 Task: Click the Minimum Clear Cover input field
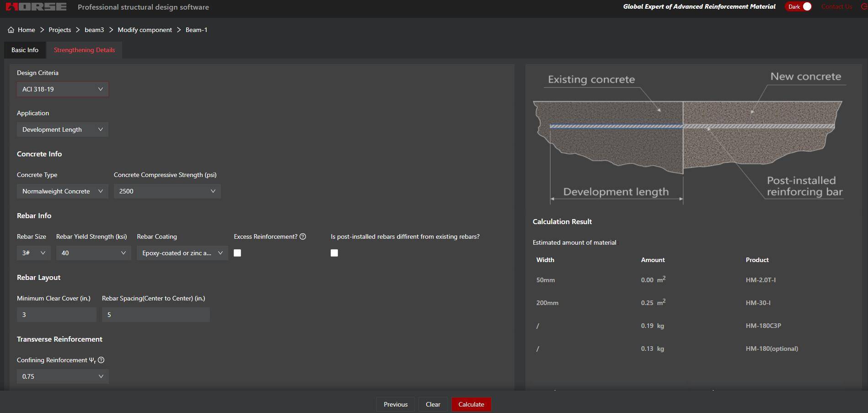coord(57,315)
